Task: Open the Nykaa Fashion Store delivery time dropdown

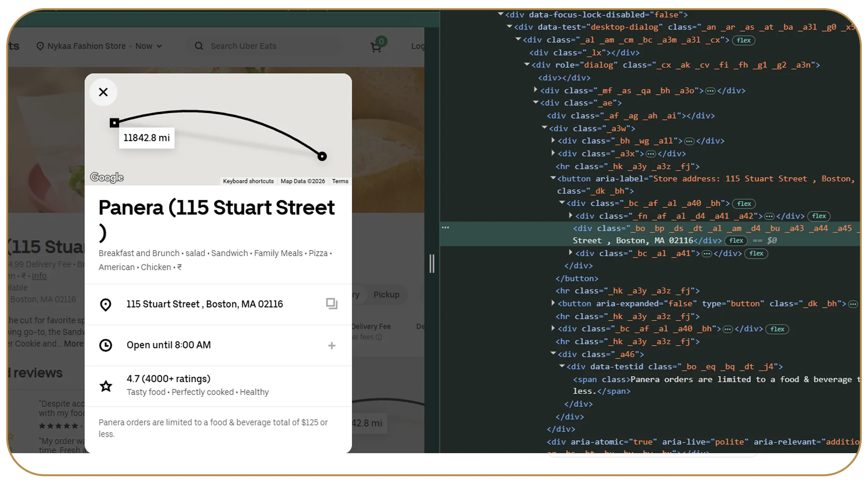Action: (x=149, y=46)
